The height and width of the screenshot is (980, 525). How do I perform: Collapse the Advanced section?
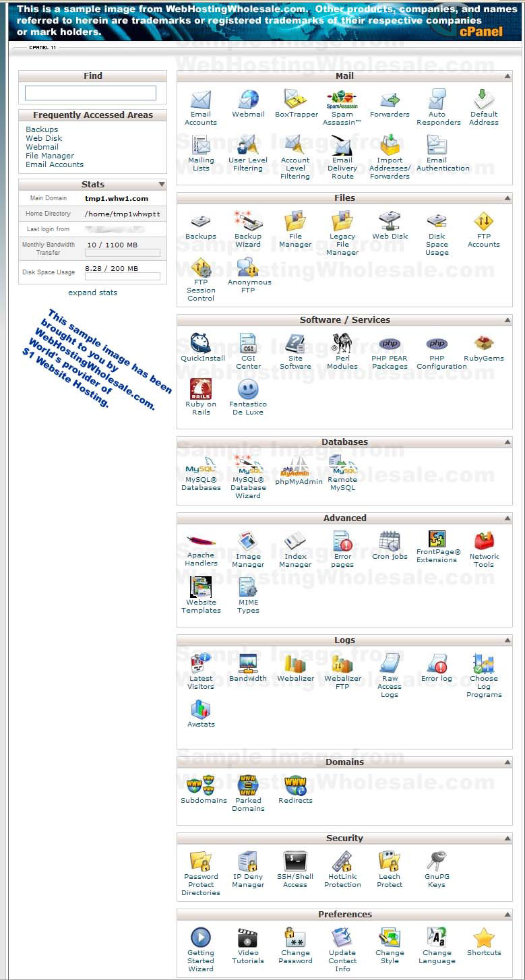pyautogui.click(x=507, y=518)
